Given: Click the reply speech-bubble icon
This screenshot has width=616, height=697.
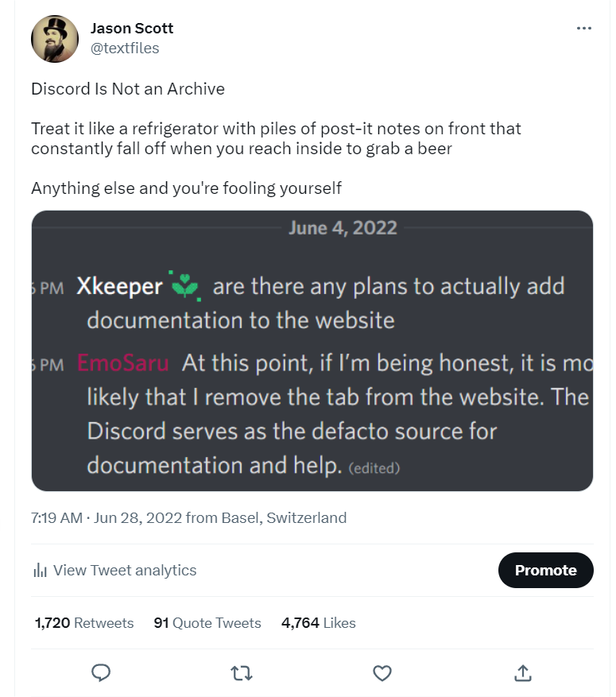Looking at the screenshot, I should click(x=100, y=672).
